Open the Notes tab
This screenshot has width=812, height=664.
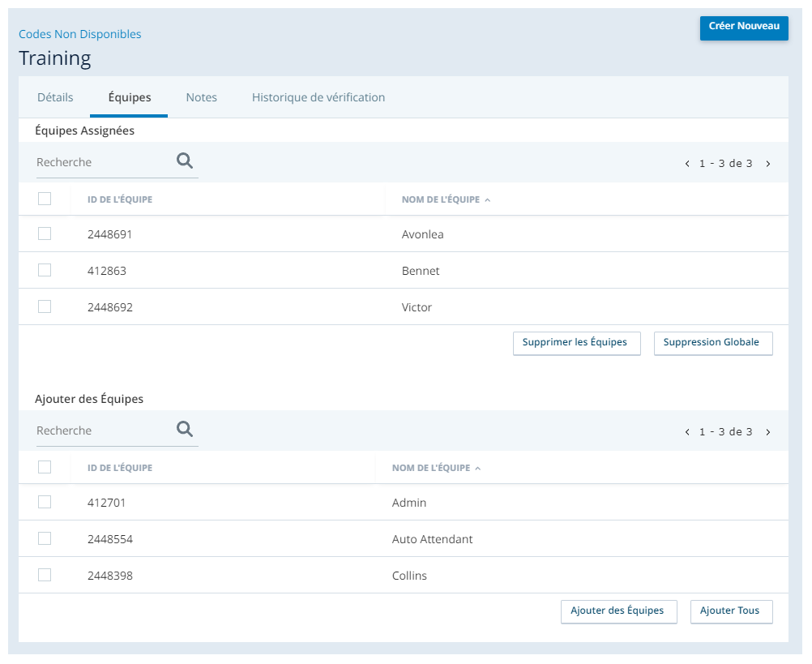tap(202, 97)
